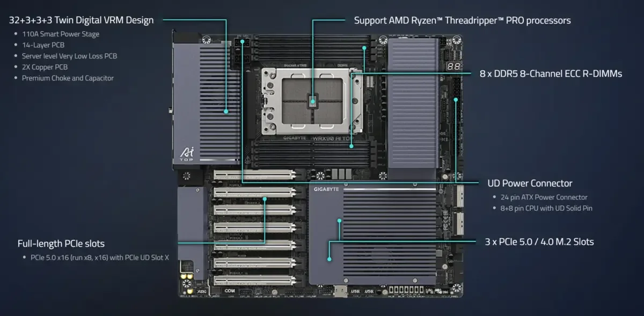Select "Server level Very Low Loss PCB" text
The image size is (644, 316).
69,56
